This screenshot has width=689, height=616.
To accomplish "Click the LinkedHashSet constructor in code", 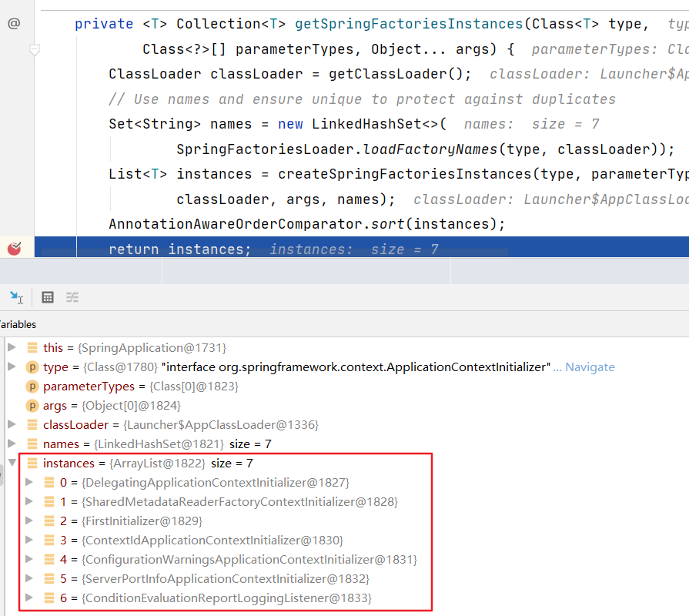I will (367, 124).
